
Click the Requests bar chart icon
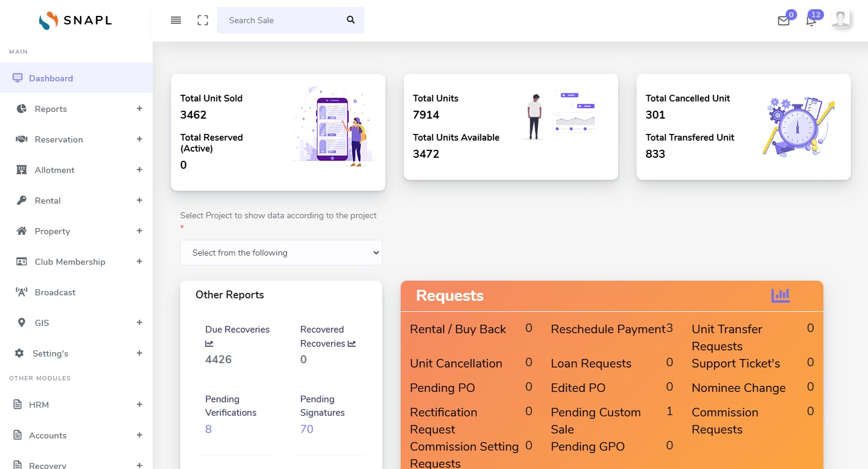(x=780, y=296)
